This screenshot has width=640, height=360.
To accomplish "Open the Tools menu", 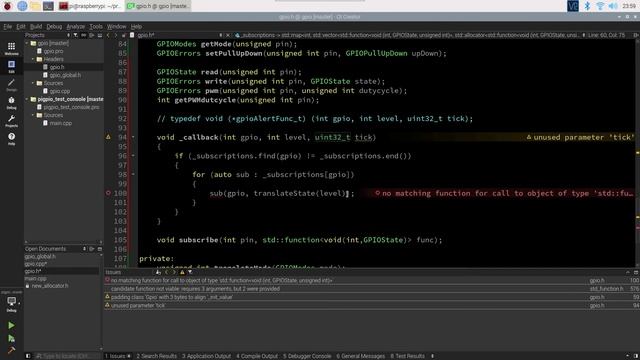I will click(96, 27).
